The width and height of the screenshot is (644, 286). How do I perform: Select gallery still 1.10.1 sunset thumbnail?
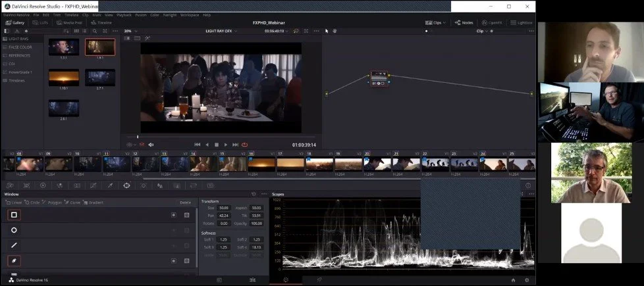pos(64,78)
